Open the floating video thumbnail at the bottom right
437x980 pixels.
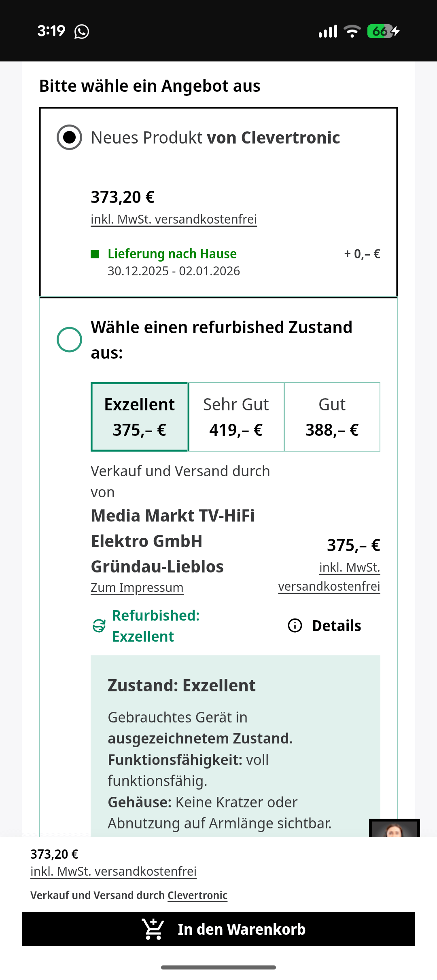click(394, 828)
